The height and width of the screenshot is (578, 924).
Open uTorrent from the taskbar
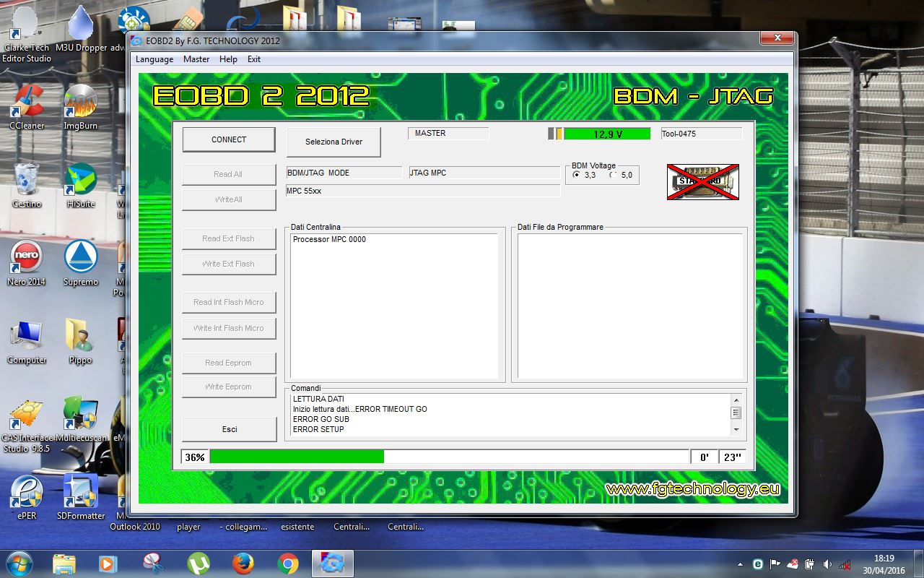(x=198, y=564)
